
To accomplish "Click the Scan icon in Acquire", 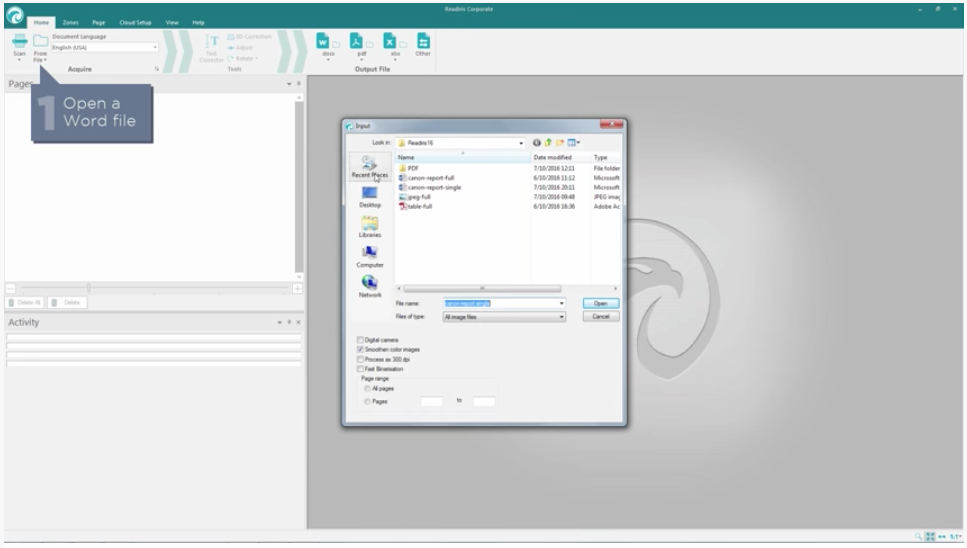I will pyautogui.click(x=19, y=42).
